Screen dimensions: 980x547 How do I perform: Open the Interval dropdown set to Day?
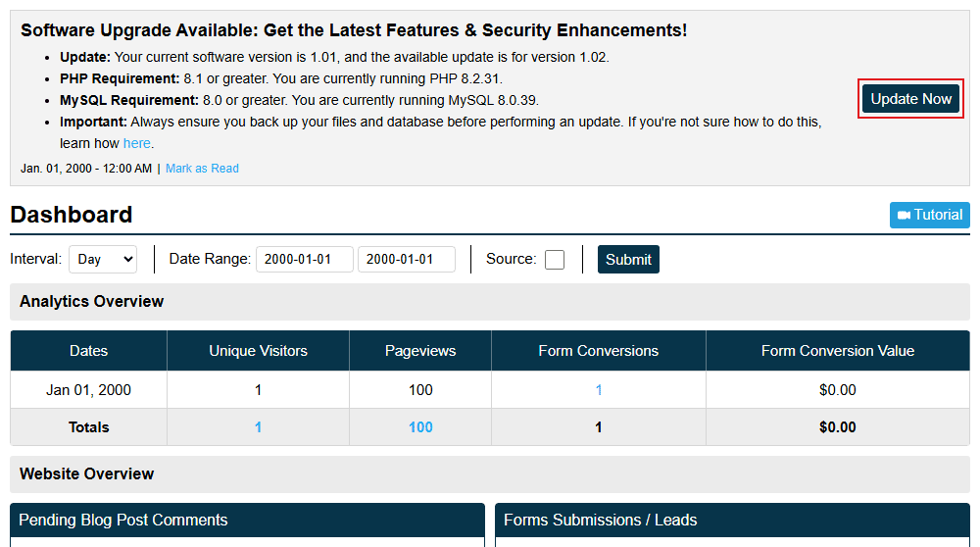tap(103, 259)
